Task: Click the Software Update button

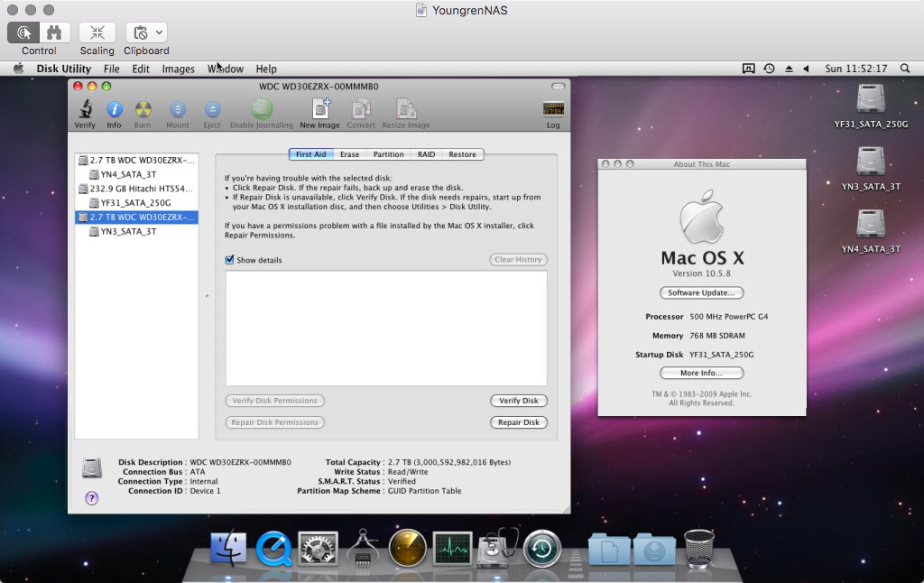Action: [701, 292]
